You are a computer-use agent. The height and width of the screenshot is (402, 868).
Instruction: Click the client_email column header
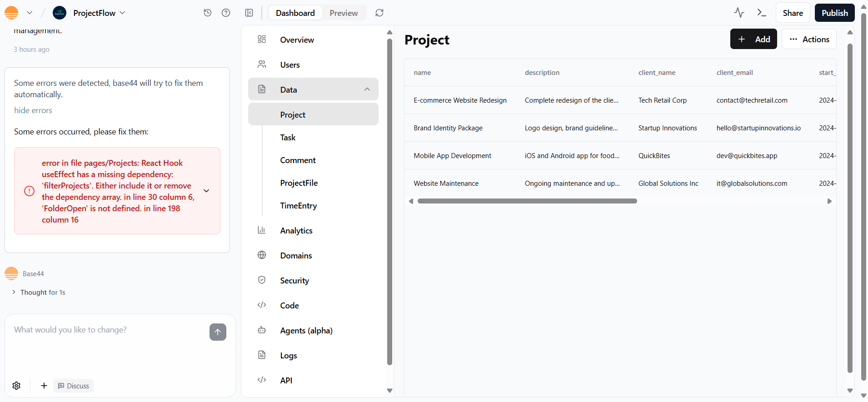coord(734,73)
